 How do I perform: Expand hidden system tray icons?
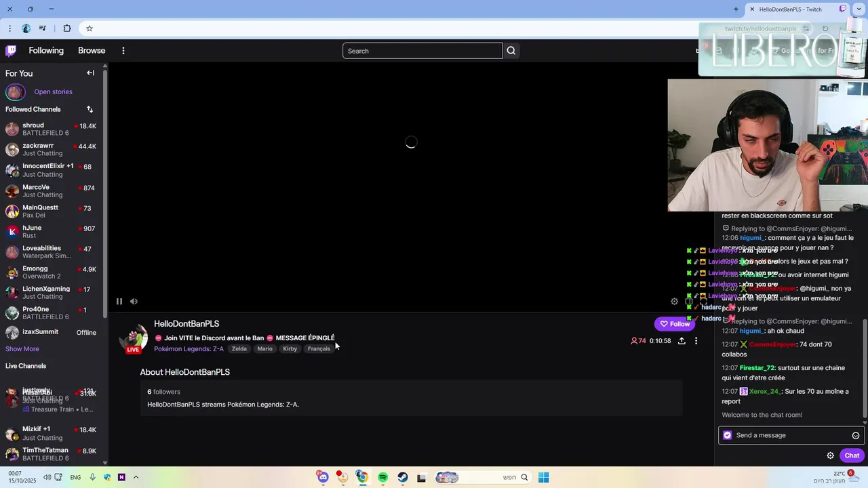point(136,478)
